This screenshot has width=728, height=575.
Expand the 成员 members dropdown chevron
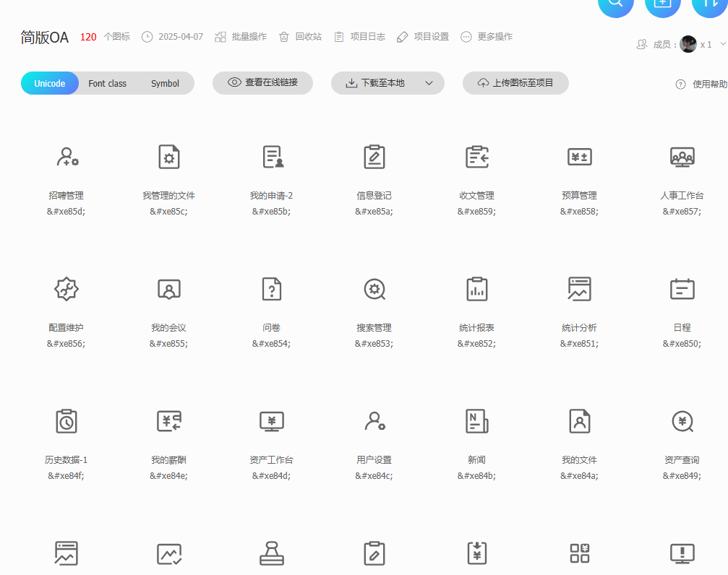[722, 44]
